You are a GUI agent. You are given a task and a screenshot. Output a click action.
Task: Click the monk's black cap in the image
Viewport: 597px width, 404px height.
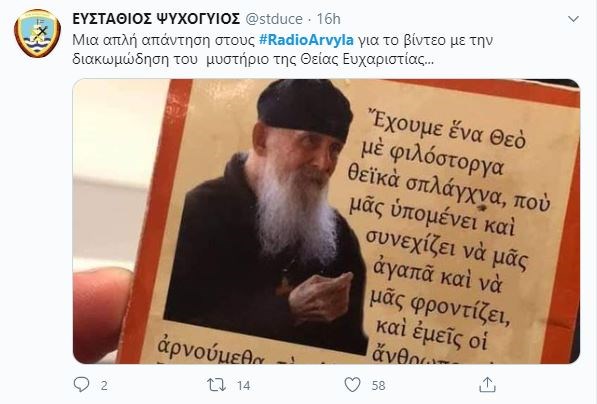[305, 109]
